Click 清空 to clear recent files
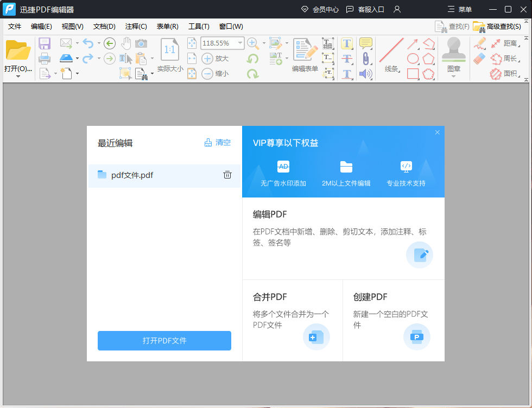This screenshot has width=532, height=408. point(218,143)
